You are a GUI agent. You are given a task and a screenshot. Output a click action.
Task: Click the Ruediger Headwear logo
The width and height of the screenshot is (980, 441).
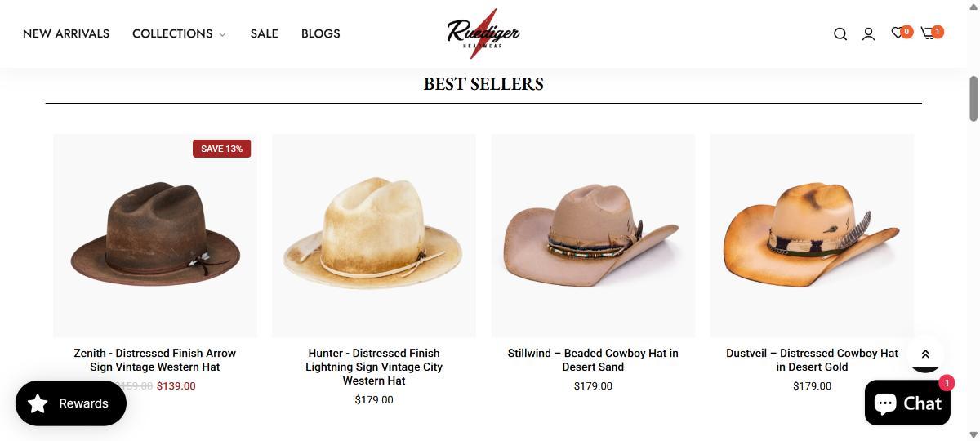(x=483, y=33)
